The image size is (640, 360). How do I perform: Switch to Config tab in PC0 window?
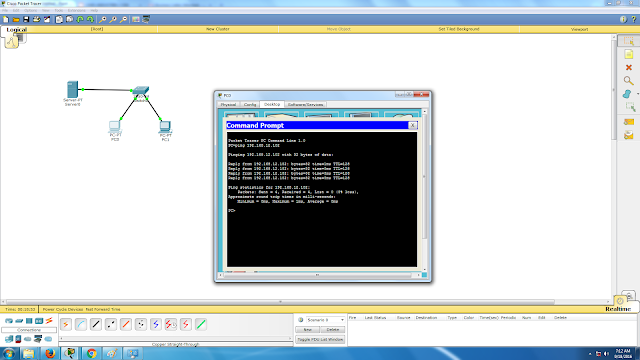coord(250,104)
